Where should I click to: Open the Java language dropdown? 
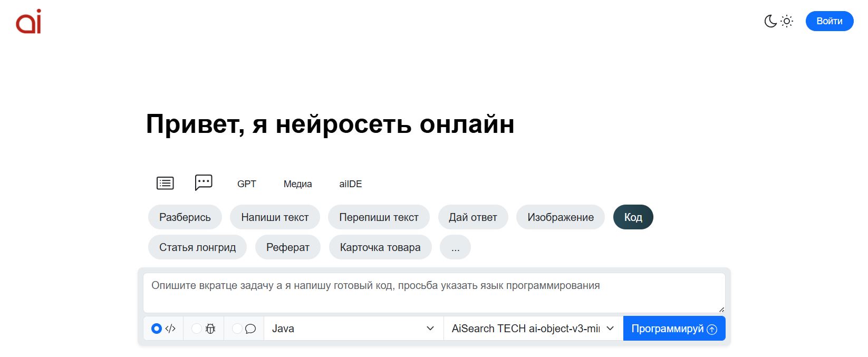click(x=353, y=329)
